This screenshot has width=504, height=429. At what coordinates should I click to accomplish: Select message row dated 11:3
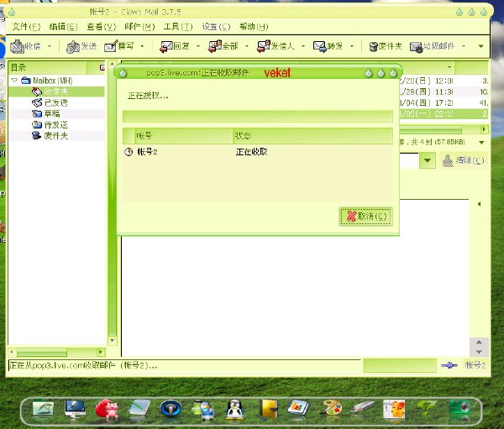(x=444, y=92)
